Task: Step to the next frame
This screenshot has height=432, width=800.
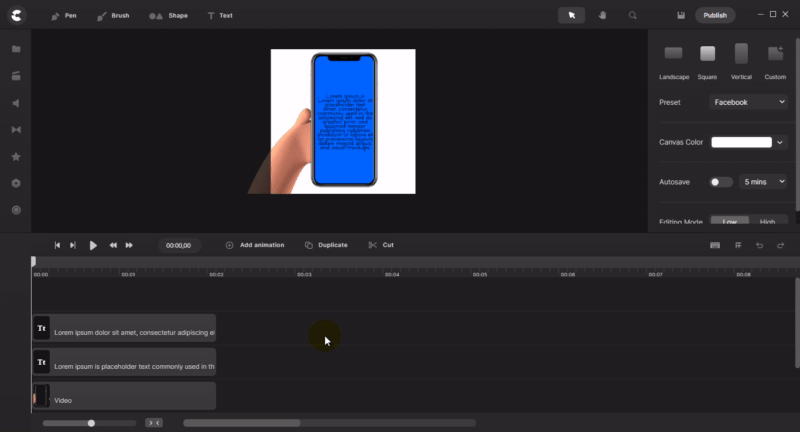Action: (x=73, y=245)
